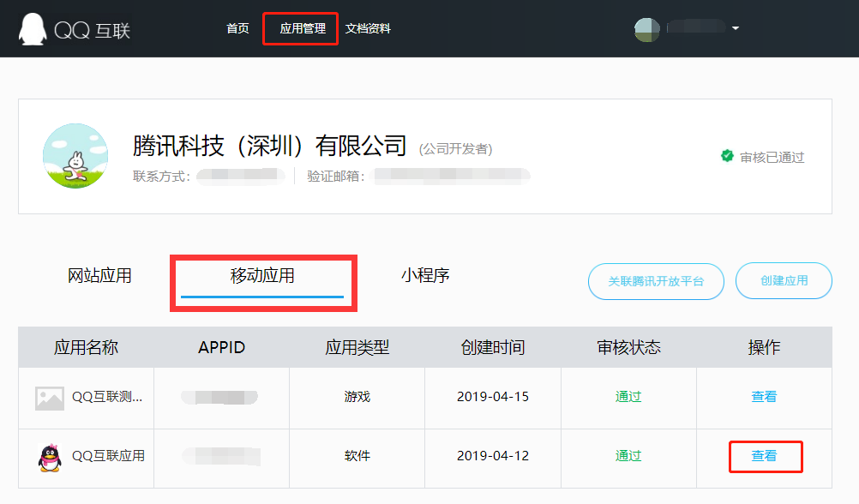The width and height of the screenshot is (859, 504).
Task: Click the 游戏 app type cell
Action: click(357, 397)
